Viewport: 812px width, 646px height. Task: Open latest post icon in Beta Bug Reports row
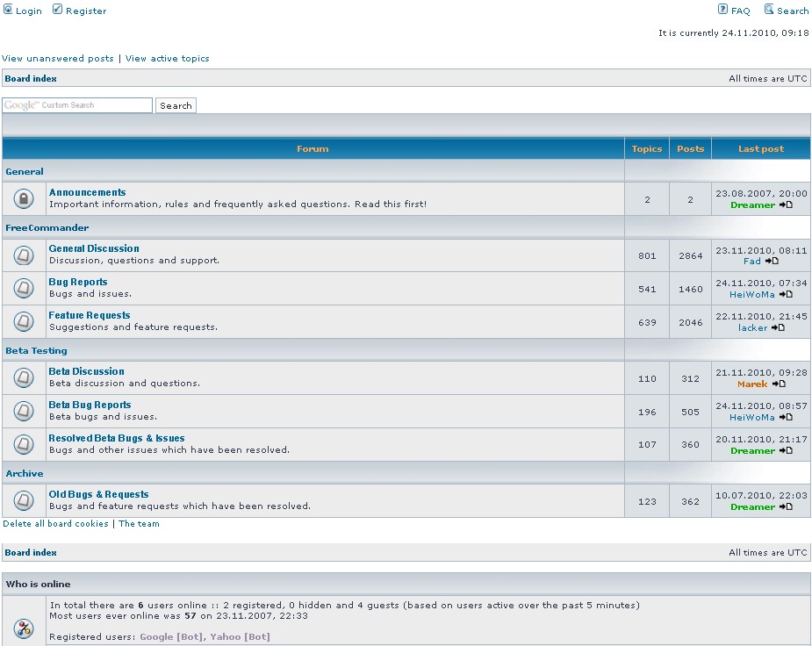coord(787,417)
